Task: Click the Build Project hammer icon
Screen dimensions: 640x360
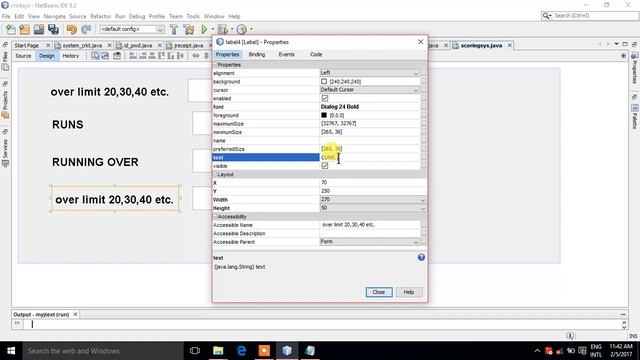Action: tap(174, 29)
